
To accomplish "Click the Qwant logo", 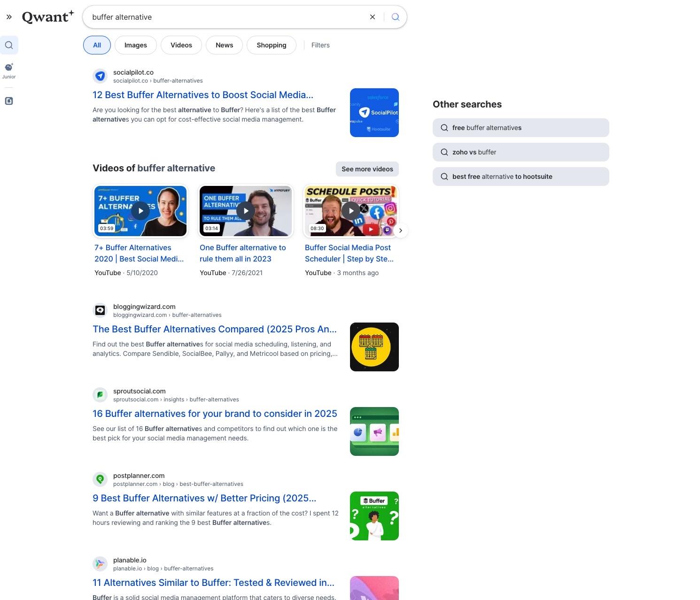I will (x=48, y=17).
